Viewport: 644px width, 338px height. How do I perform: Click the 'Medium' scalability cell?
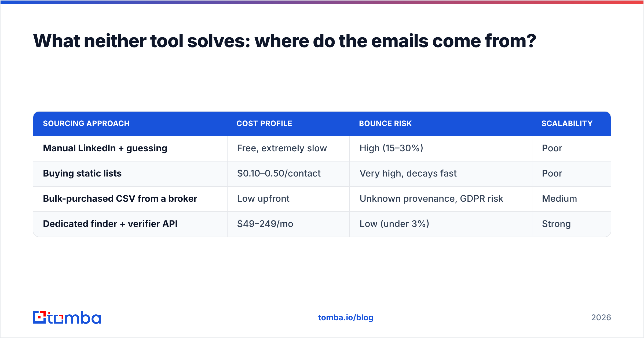click(572, 199)
